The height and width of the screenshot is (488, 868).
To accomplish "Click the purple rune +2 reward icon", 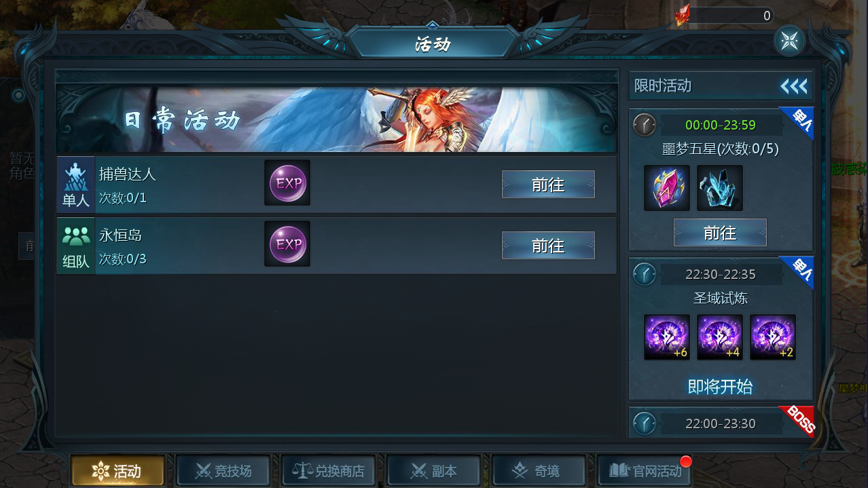I will pyautogui.click(x=773, y=337).
